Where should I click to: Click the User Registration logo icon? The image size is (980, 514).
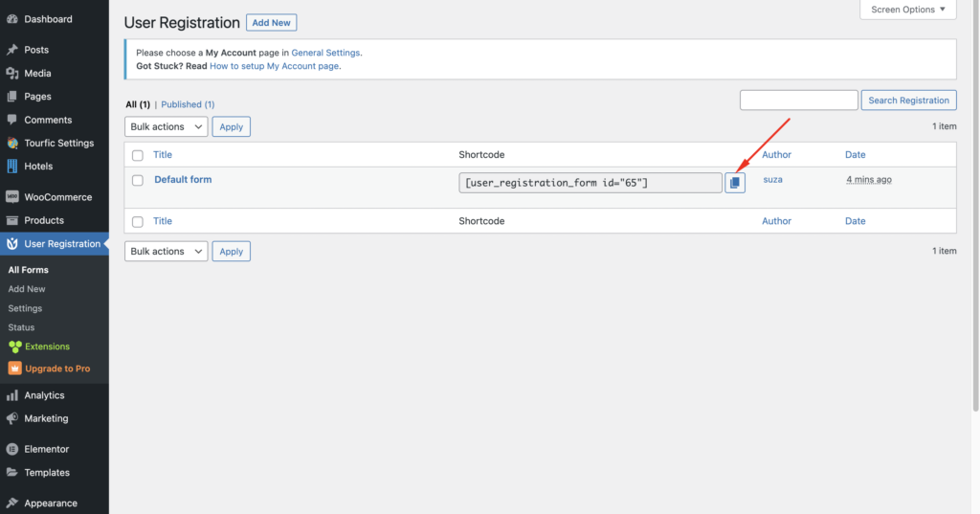coord(11,244)
